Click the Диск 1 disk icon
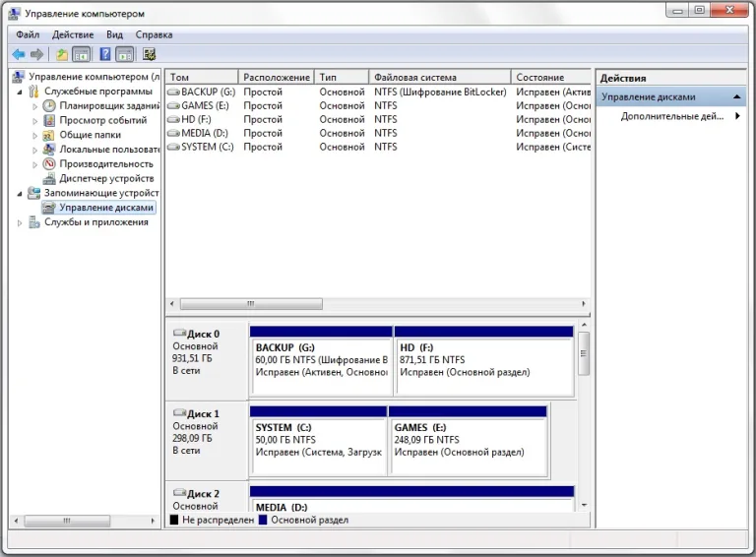The height and width of the screenshot is (557, 756). pos(179,413)
